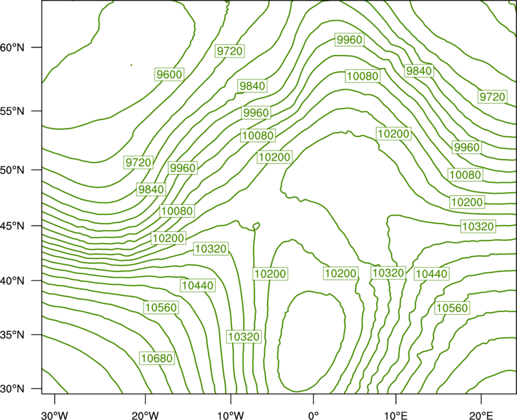This screenshot has width=517, height=420.
Task: Click the 50°N latitude axis label
Action: (12, 170)
